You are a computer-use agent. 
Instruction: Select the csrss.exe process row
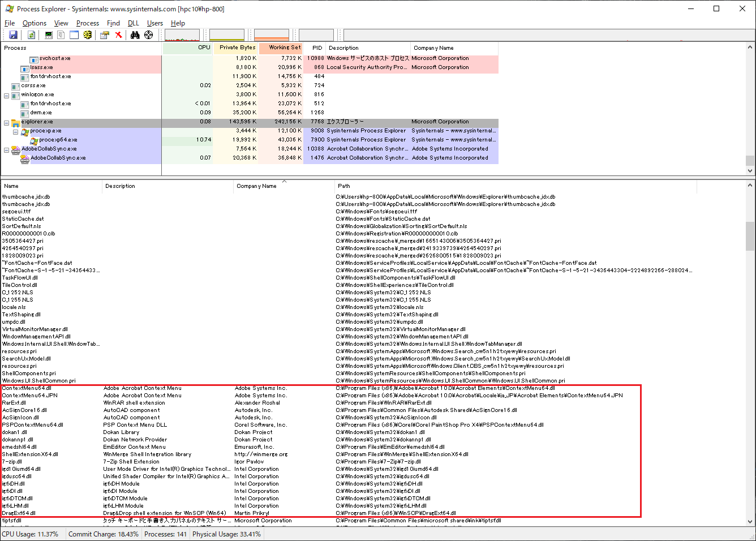click(x=250, y=85)
